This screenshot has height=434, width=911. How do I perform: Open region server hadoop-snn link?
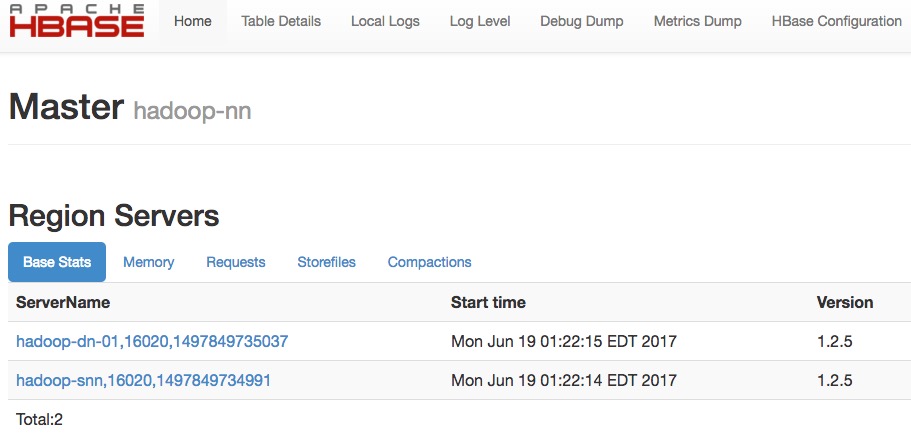coord(144,381)
